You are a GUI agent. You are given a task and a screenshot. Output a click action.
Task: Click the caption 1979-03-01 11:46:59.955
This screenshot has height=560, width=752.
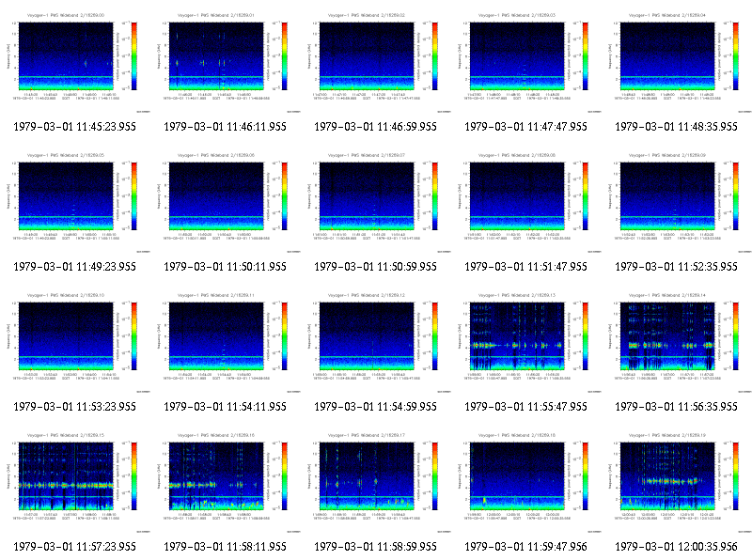[x=375, y=127]
